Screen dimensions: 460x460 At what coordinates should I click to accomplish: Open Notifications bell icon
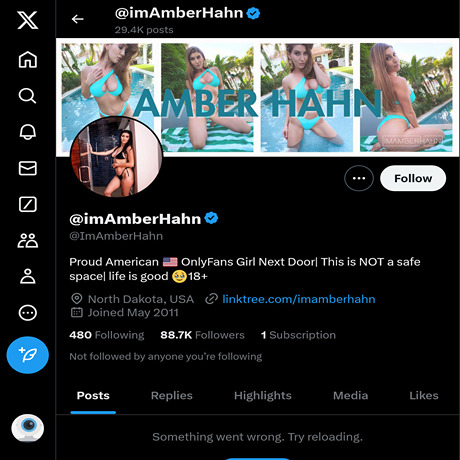click(x=28, y=132)
